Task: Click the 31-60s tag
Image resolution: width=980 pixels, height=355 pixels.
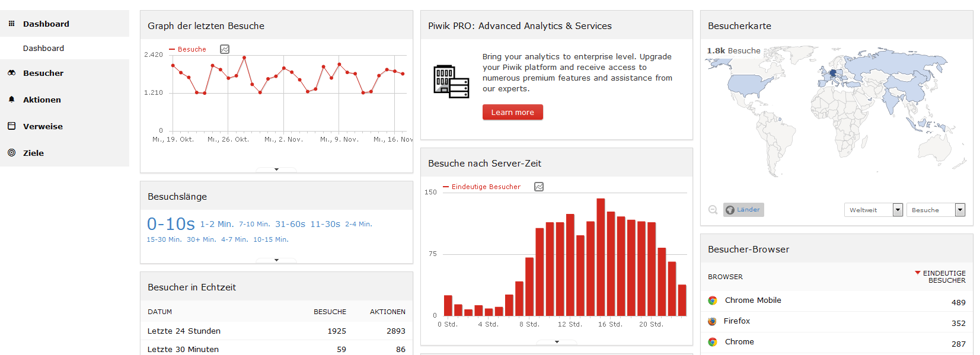Action: click(x=290, y=224)
